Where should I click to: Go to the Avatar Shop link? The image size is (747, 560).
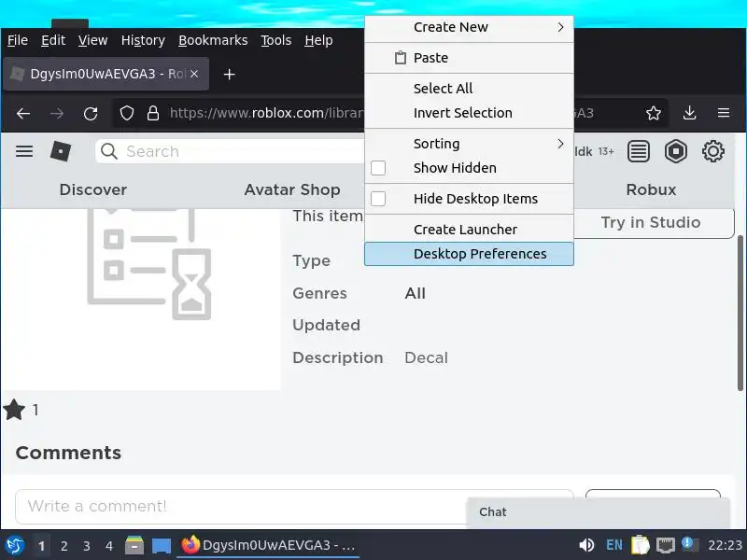click(292, 189)
